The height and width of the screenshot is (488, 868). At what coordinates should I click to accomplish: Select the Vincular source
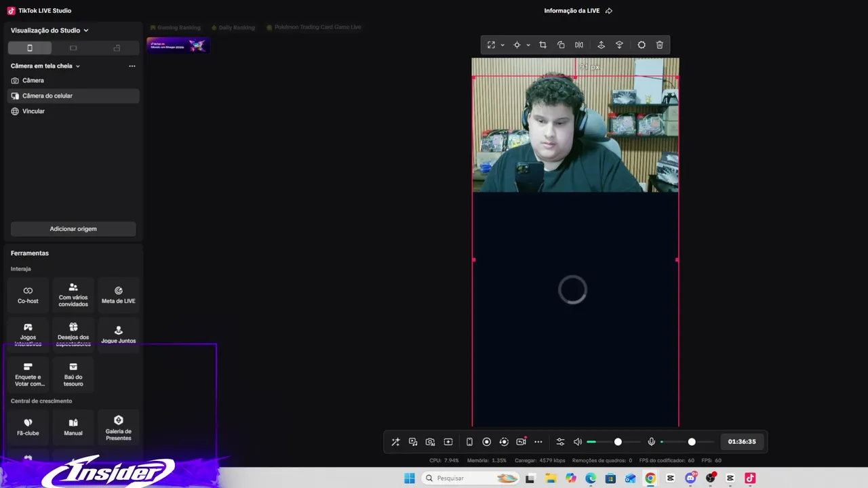[73, 111]
